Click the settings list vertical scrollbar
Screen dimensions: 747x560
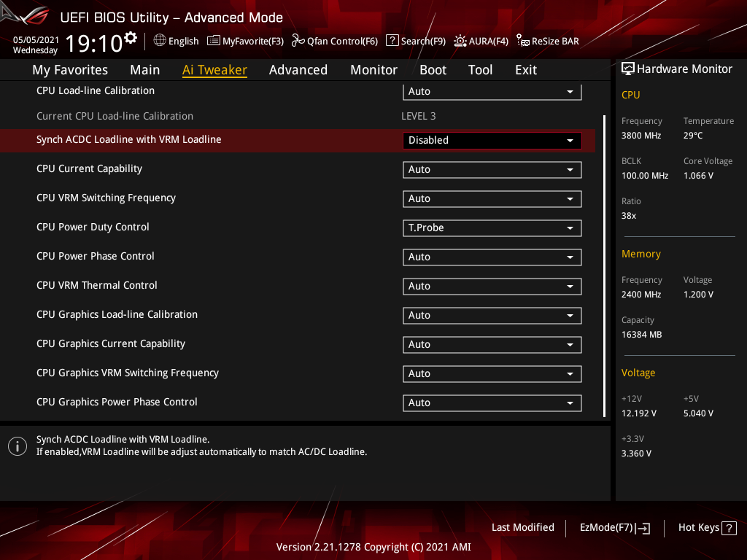[x=605, y=265]
